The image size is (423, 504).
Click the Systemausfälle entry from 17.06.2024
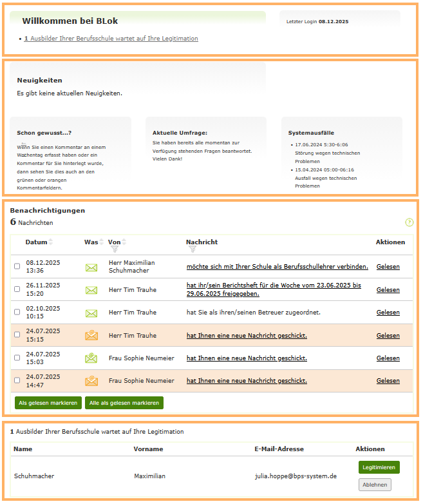click(x=327, y=153)
